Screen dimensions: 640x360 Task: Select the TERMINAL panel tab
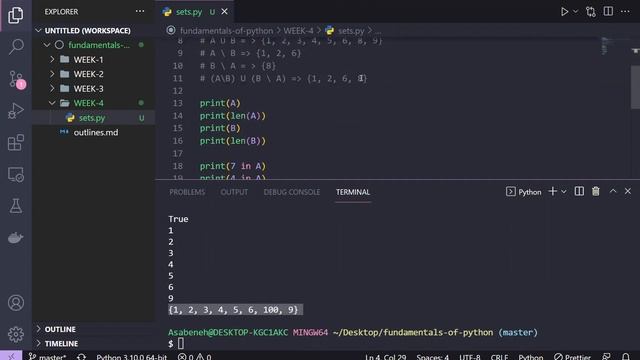(x=353, y=192)
